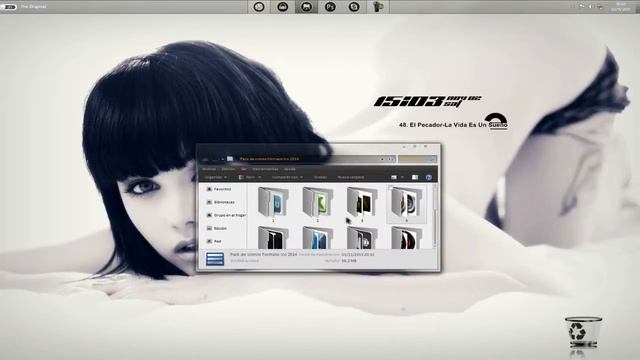The width and height of the screenshot is (640, 360).
Task: Select Bibliotecas in the navigation pane
Action: [x=224, y=202]
